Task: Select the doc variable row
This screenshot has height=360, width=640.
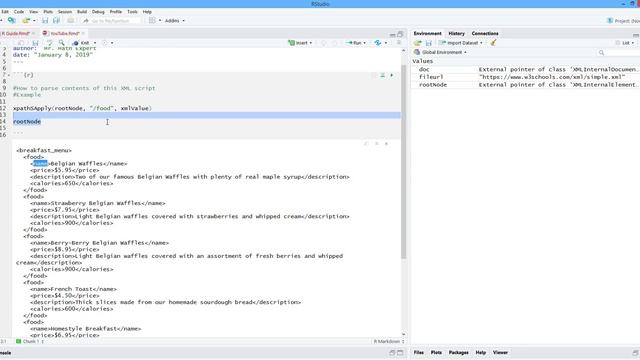Action: point(526,69)
